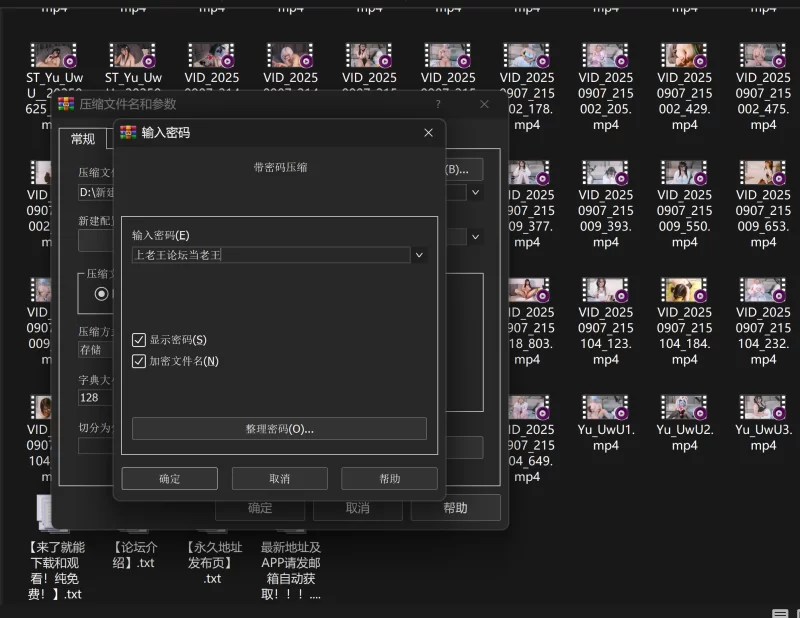
Task: Expand the password history dropdown arrow
Action: point(419,255)
